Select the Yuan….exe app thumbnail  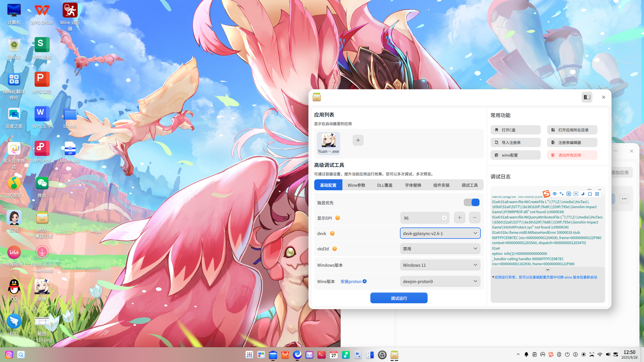328,143
